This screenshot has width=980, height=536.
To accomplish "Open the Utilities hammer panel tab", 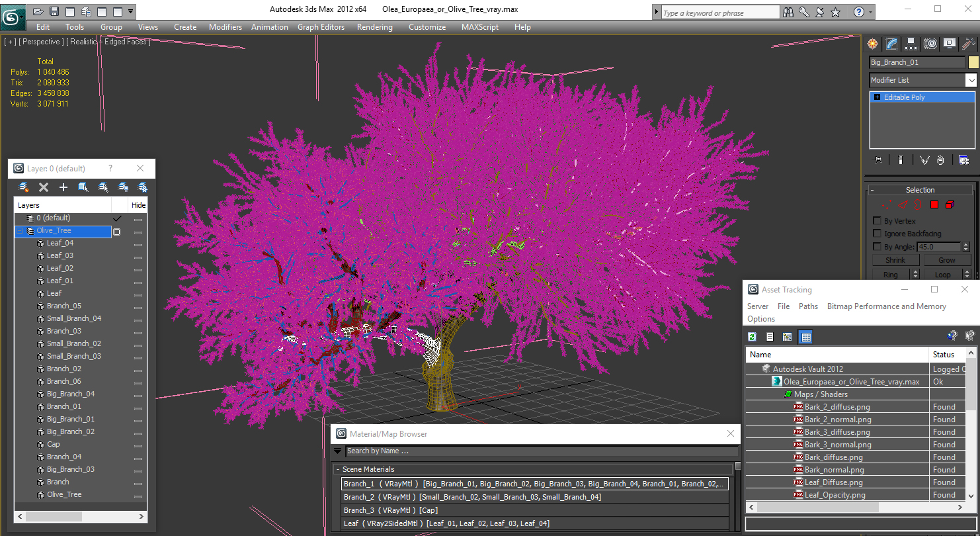I will click(x=969, y=44).
